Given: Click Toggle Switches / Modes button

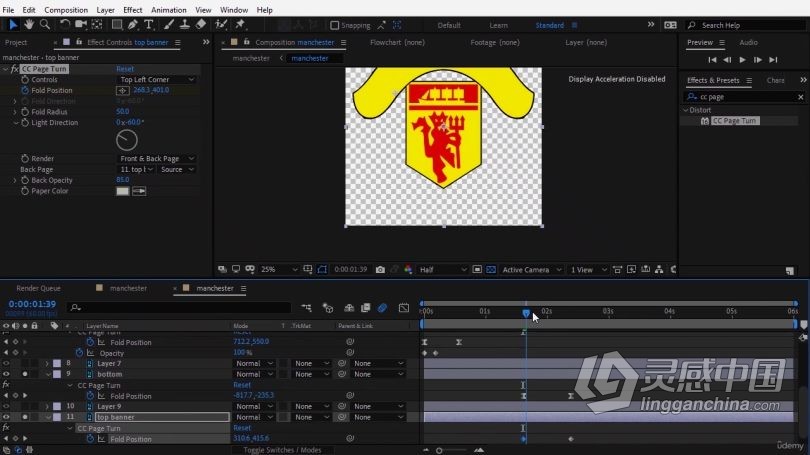Looking at the screenshot, I should pos(283,450).
